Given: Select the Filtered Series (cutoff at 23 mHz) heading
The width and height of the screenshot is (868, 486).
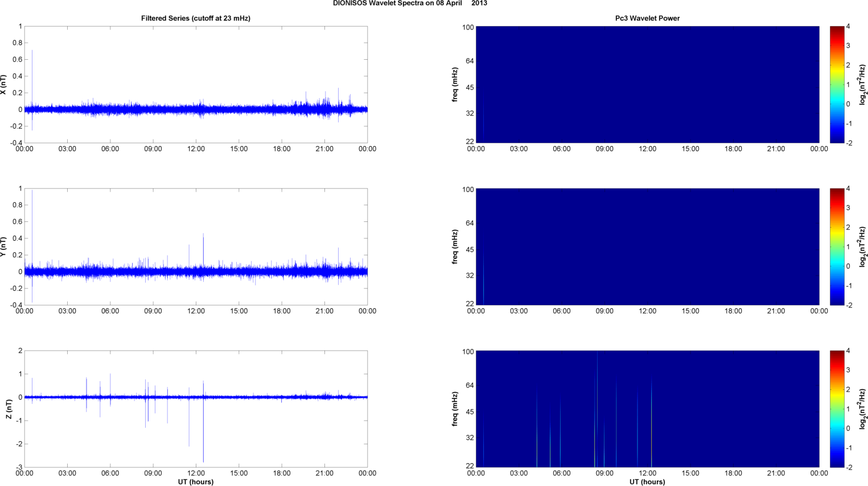Looking at the screenshot, I should tap(196, 18).
